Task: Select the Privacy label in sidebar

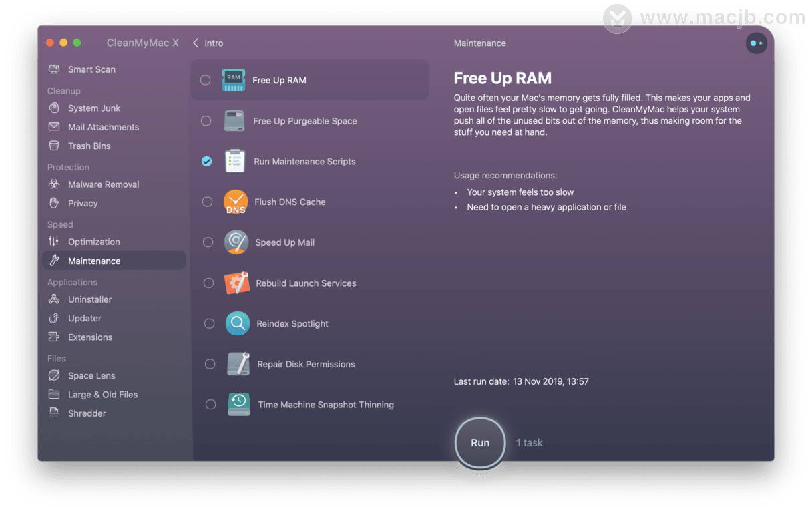Action: (83, 203)
